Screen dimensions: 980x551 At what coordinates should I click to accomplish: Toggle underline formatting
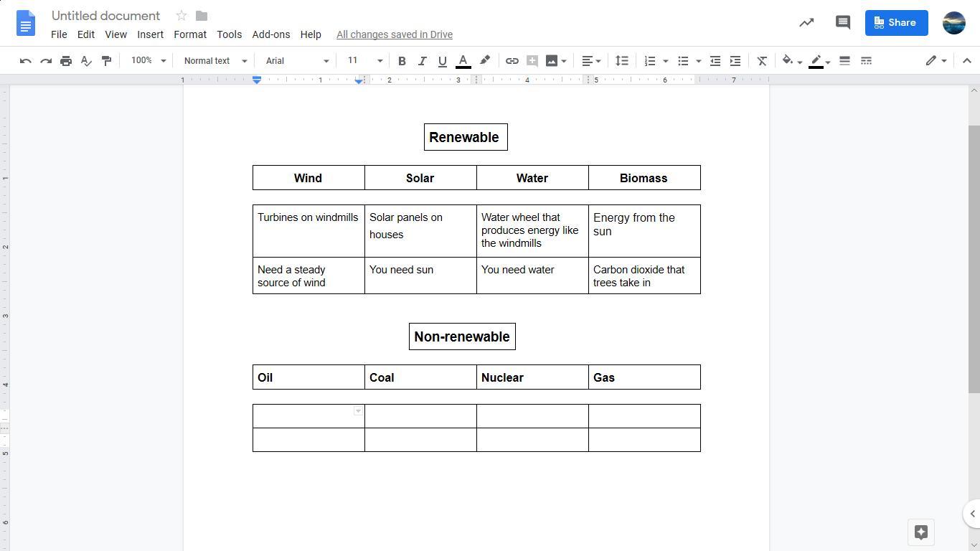(442, 61)
